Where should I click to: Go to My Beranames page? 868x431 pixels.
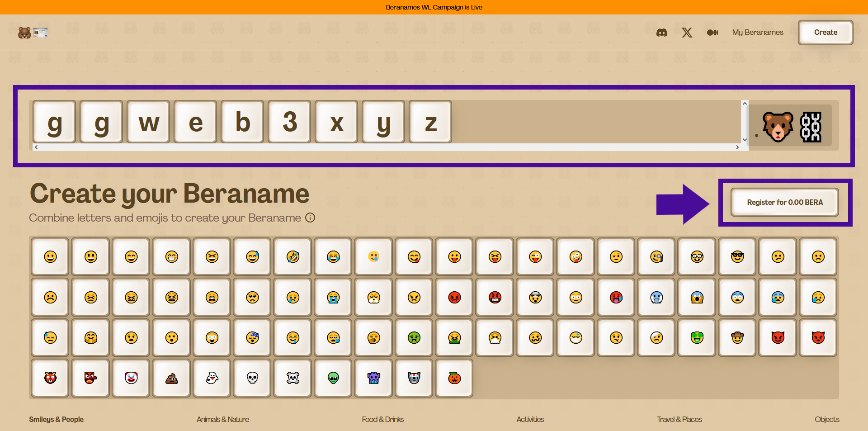758,33
